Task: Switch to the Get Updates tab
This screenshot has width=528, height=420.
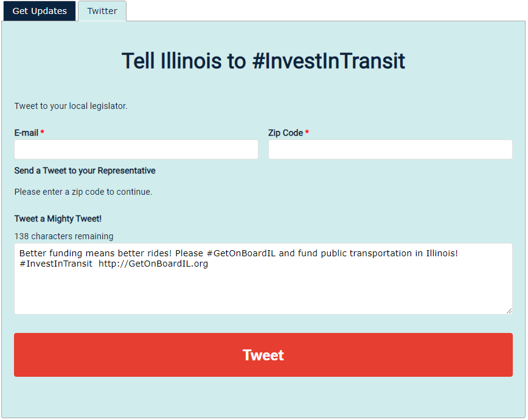Action: (40, 11)
